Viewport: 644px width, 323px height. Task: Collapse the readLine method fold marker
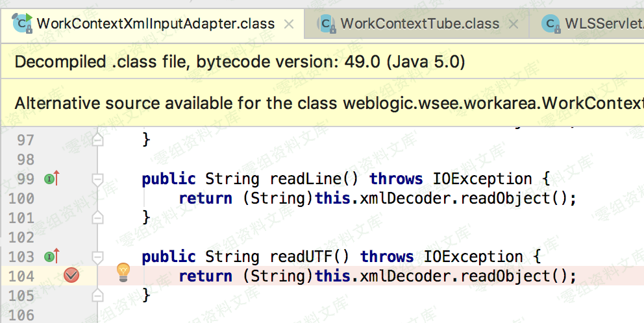(98, 178)
